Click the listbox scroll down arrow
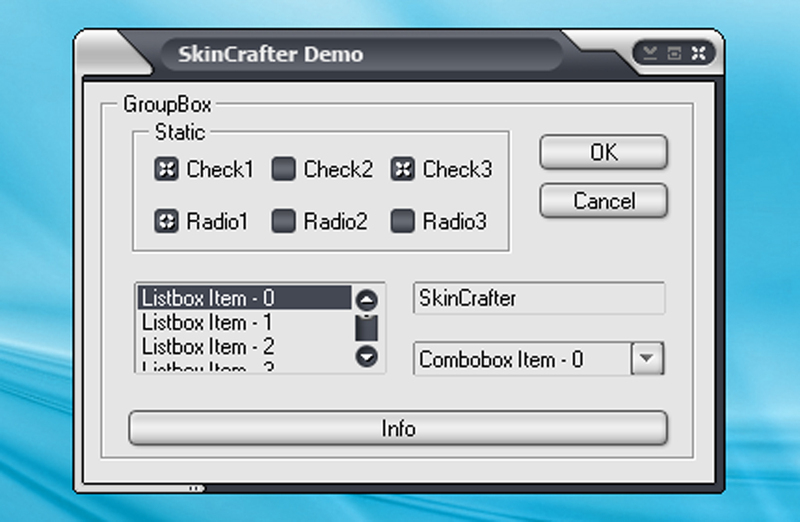Image resolution: width=800 pixels, height=522 pixels. 366,356
